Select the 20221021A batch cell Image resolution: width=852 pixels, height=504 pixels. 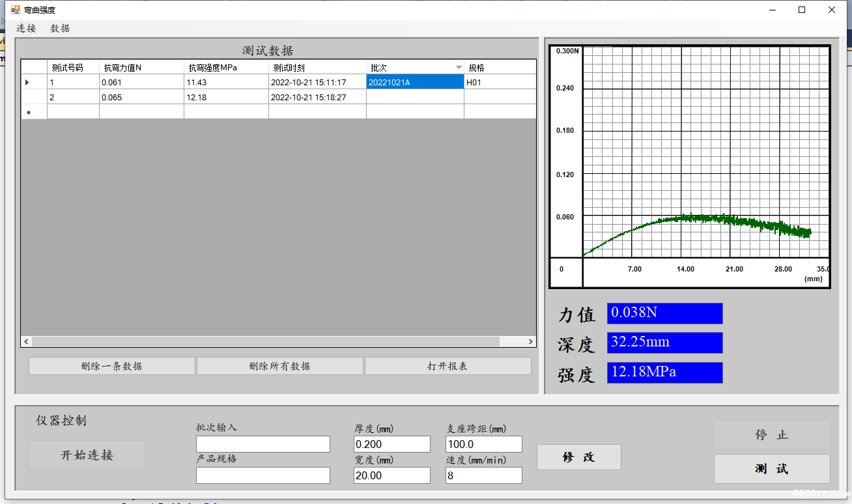415,83
